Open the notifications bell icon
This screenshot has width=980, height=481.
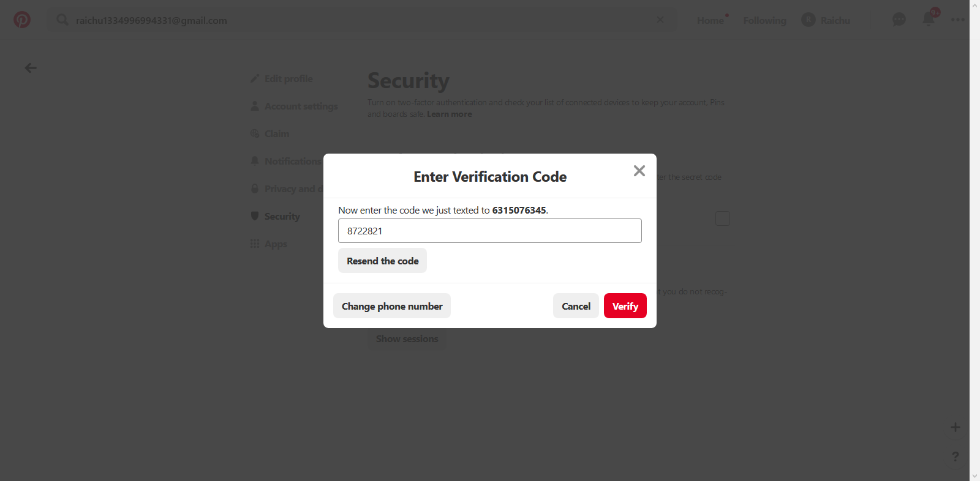point(929,20)
